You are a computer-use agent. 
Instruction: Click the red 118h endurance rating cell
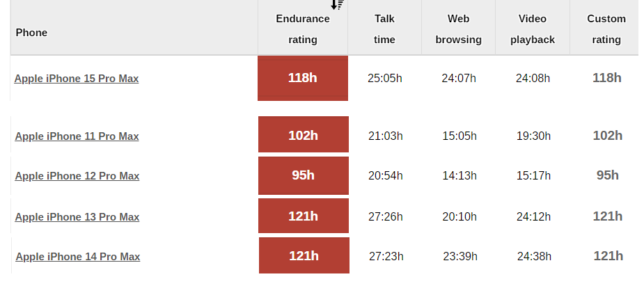point(303,78)
